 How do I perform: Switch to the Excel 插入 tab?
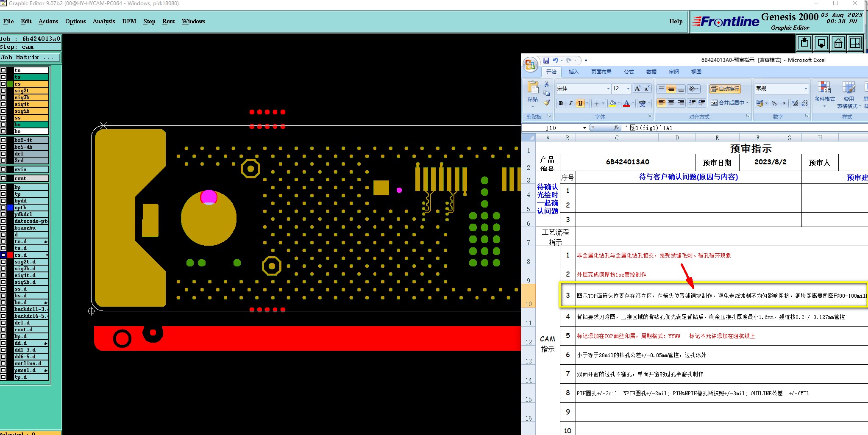tap(573, 72)
